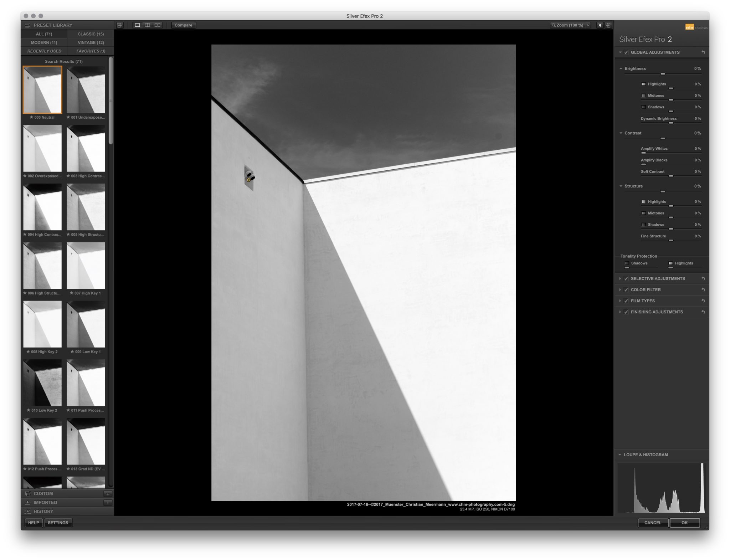This screenshot has width=730, height=560.
Task: Open the Zoom (100 %) dropdown arrow
Action: [588, 25]
